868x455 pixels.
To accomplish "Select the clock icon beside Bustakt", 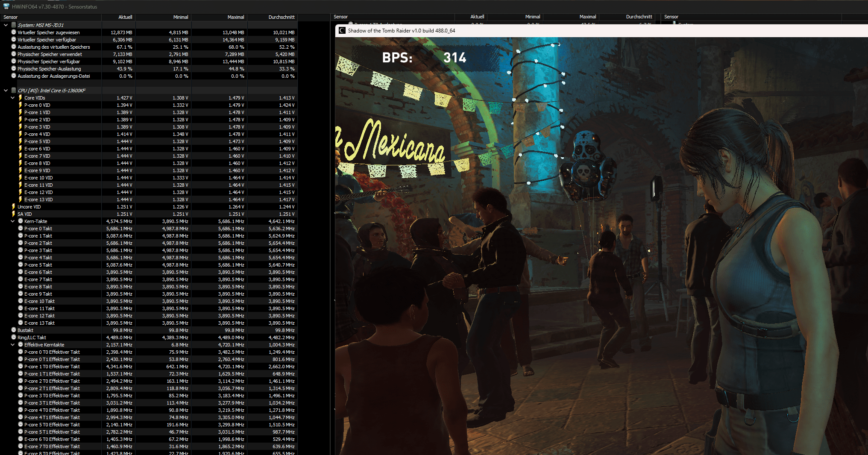I will (x=14, y=330).
